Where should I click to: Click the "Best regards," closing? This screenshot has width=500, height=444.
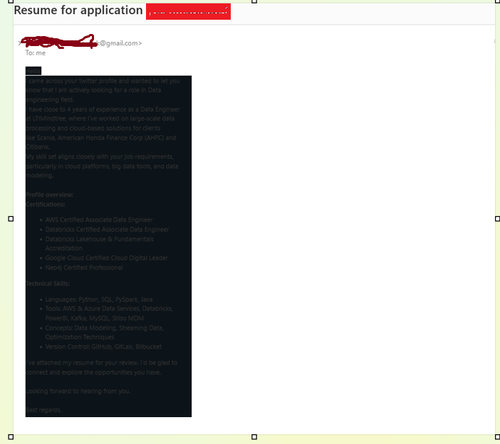click(44, 410)
